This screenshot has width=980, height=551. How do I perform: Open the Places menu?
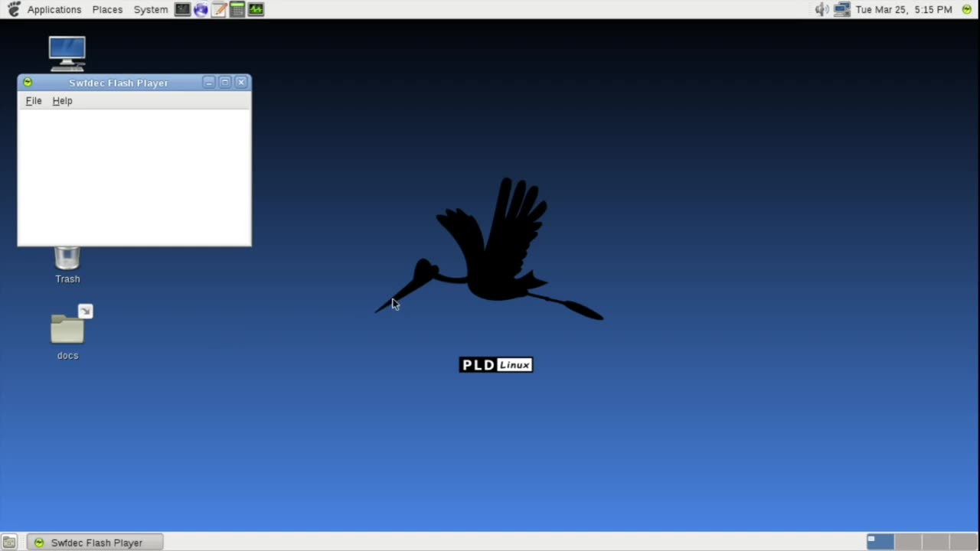click(x=107, y=10)
